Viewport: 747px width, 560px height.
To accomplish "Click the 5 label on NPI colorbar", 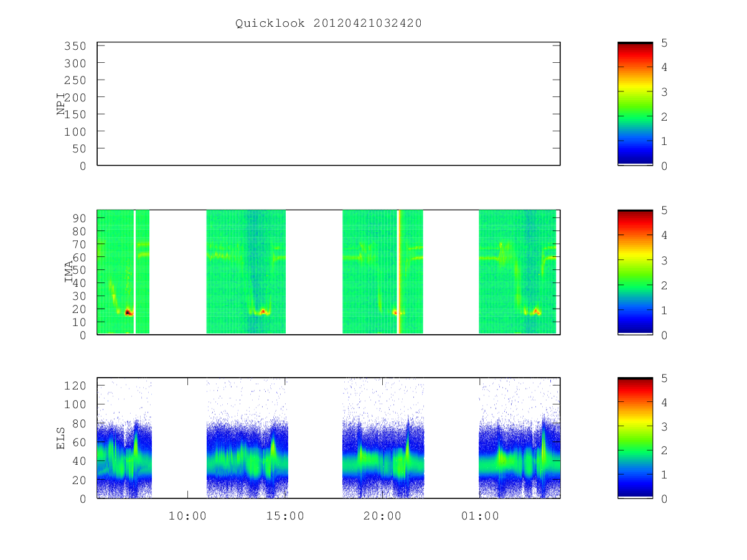I will coord(664,43).
